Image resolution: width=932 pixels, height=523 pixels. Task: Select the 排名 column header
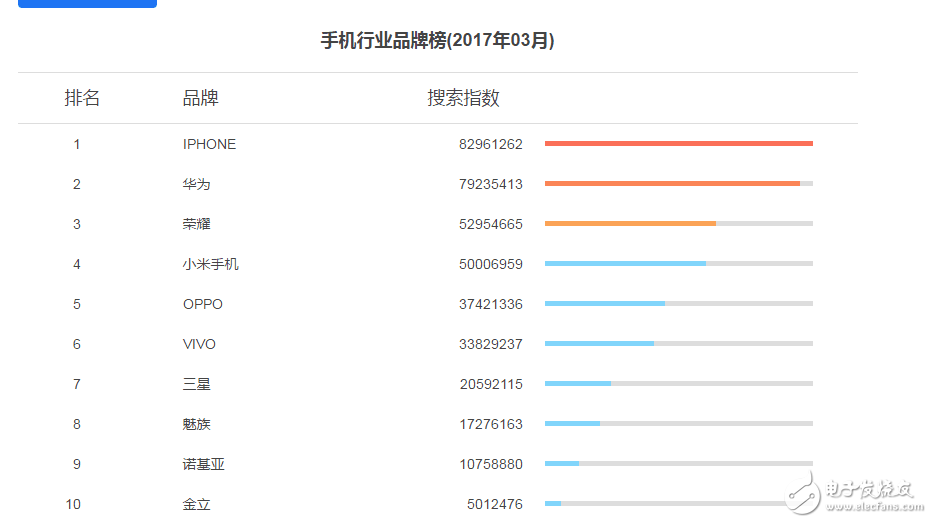coord(82,97)
